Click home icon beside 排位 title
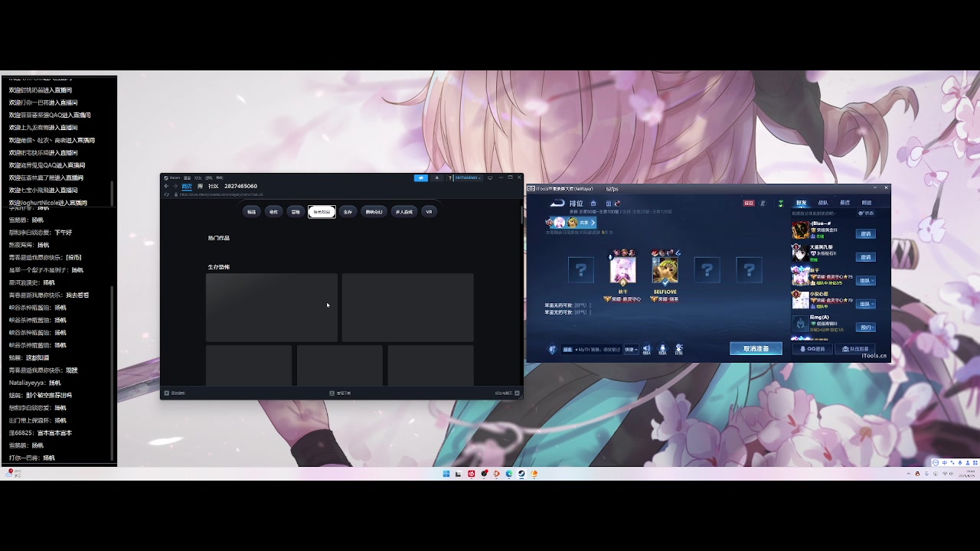Screen dimensions: 980x551 pyautogui.click(x=593, y=204)
